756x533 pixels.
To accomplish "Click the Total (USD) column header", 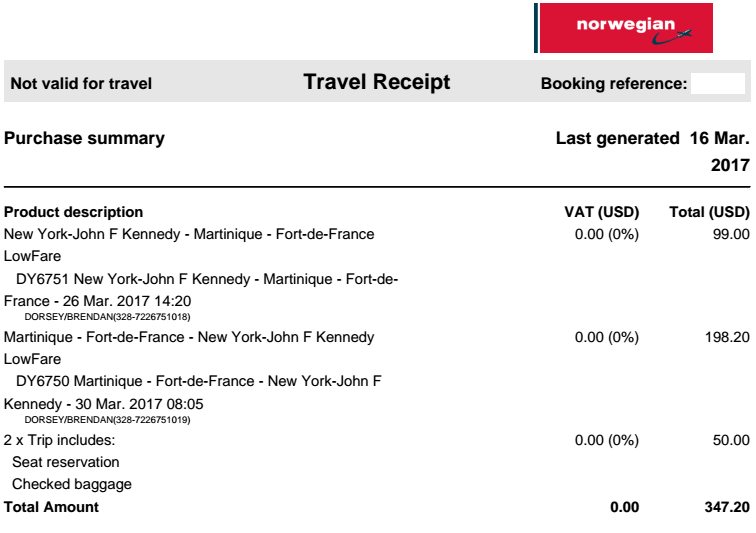I will tap(709, 212).
